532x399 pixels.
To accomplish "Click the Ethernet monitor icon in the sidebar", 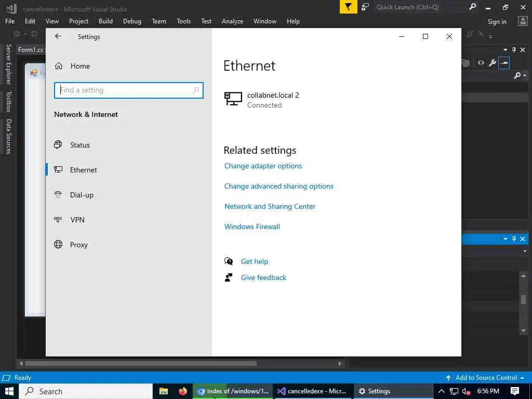I will 58,169.
